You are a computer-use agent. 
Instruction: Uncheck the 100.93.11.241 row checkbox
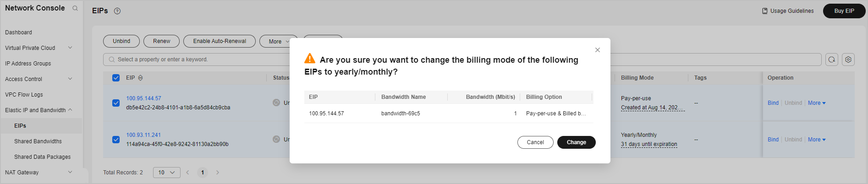click(116, 140)
